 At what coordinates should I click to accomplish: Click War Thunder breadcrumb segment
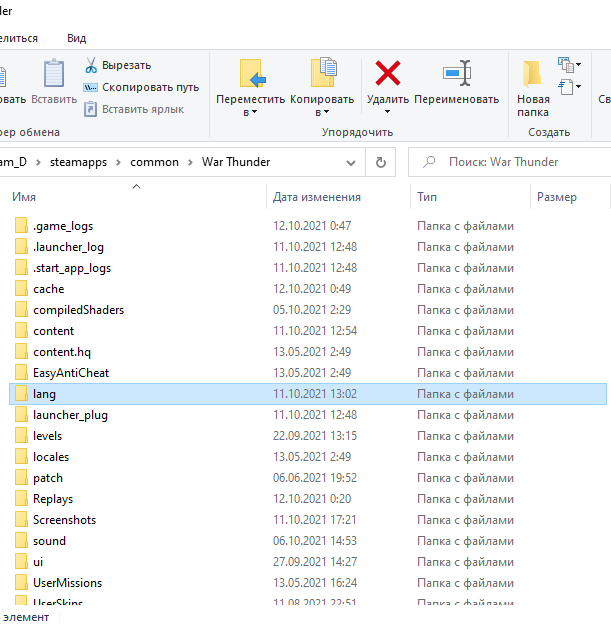coord(236,162)
